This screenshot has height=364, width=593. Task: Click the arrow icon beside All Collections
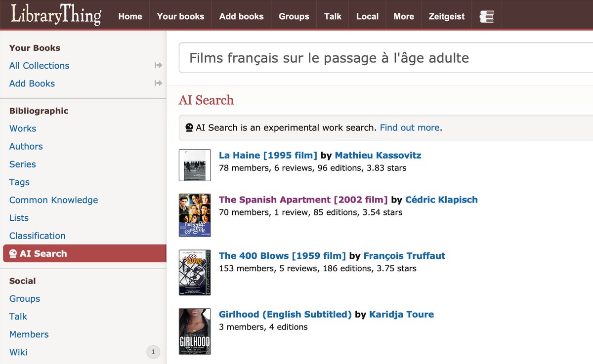[x=158, y=65]
